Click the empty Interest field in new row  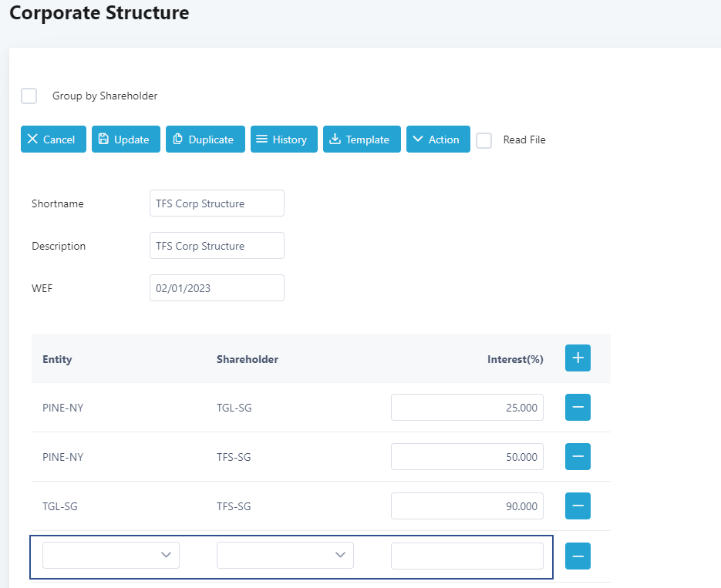(467, 556)
